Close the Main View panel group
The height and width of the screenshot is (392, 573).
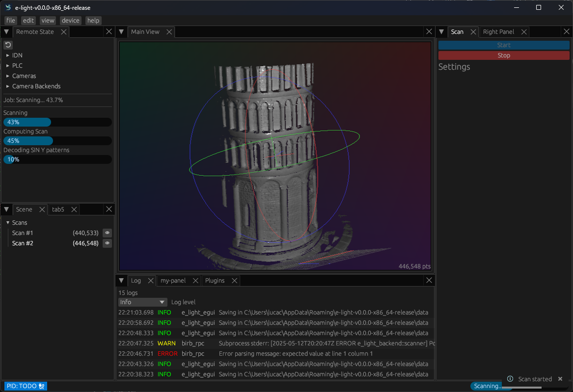pos(429,32)
